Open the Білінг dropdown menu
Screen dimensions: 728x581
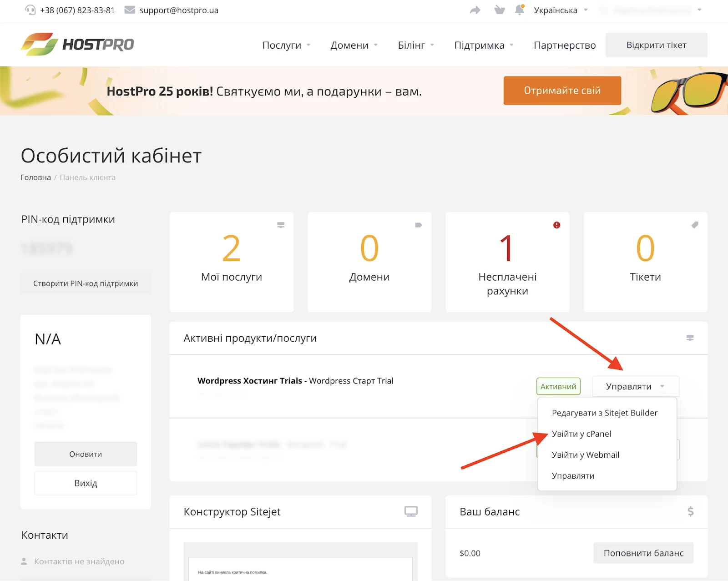pos(416,45)
